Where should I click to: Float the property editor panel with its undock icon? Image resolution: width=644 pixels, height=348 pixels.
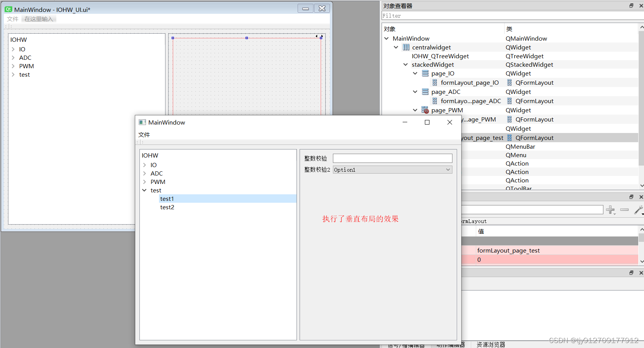[x=631, y=197]
